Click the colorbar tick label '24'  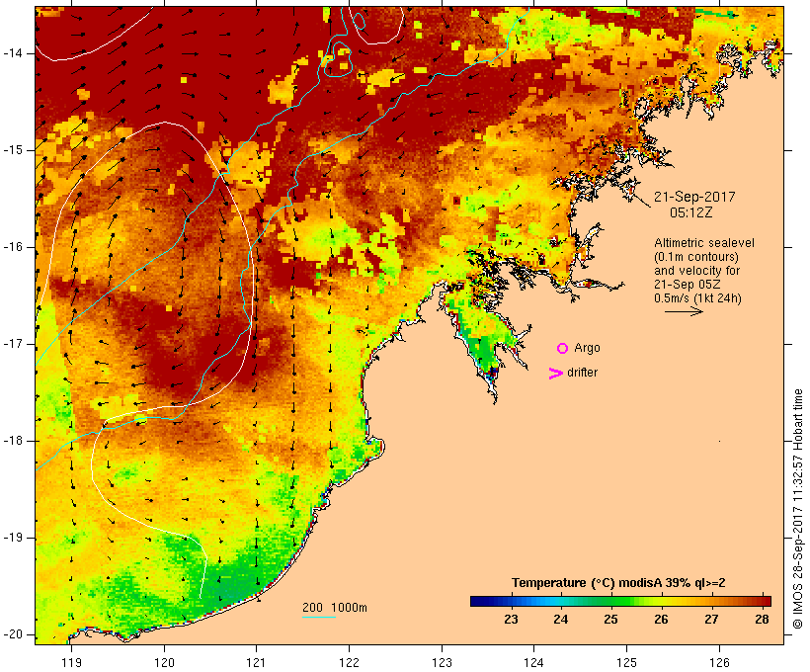[x=560, y=620]
